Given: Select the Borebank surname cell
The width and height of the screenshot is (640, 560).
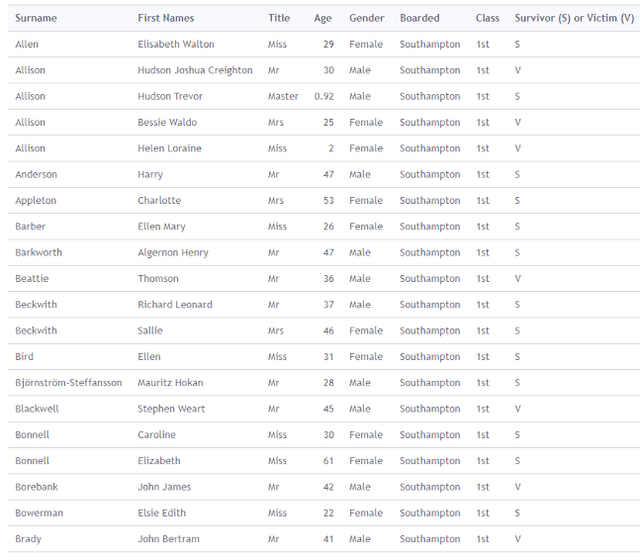Looking at the screenshot, I should pyautogui.click(x=36, y=487).
